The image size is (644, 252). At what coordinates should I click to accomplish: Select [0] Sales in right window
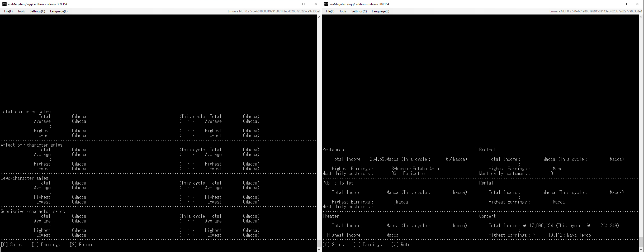(x=333, y=245)
